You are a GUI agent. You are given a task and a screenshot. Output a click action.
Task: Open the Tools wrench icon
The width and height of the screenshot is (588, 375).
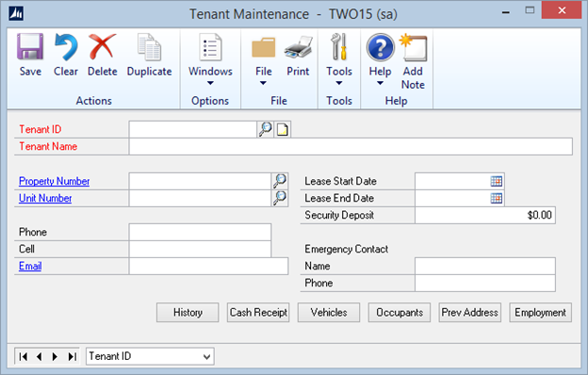[339, 47]
